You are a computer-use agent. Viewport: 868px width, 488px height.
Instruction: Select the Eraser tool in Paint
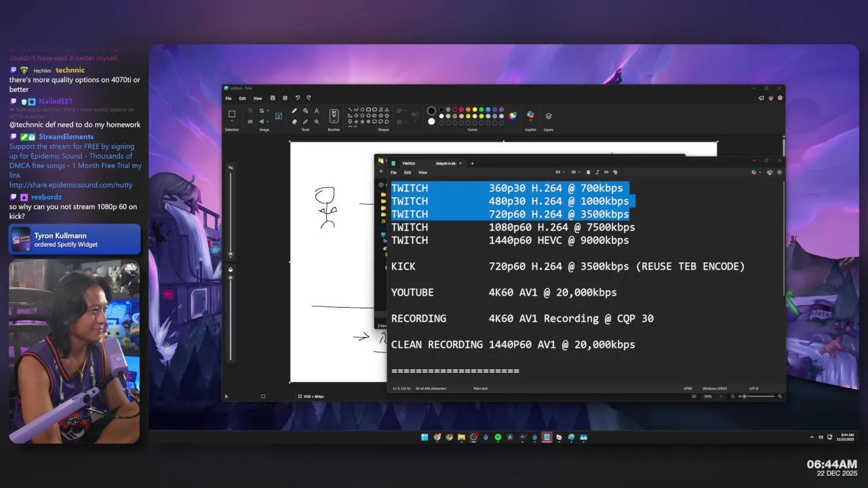click(x=294, y=122)
